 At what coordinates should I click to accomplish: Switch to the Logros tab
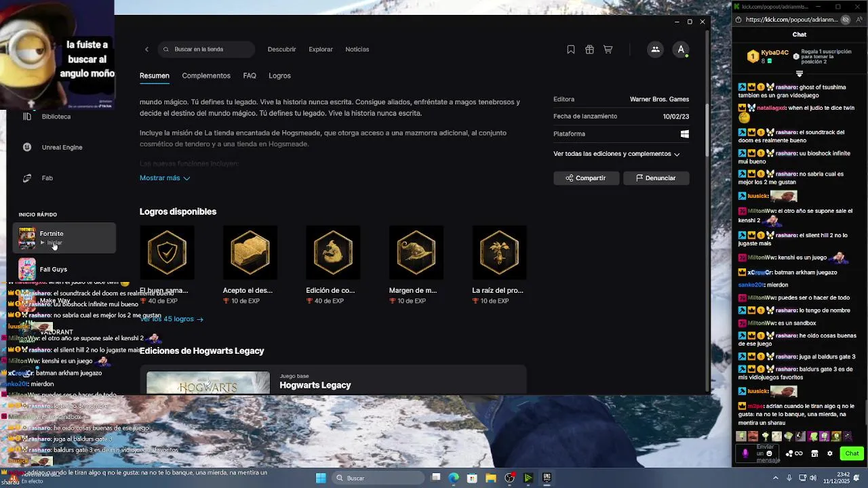(279, 76)
